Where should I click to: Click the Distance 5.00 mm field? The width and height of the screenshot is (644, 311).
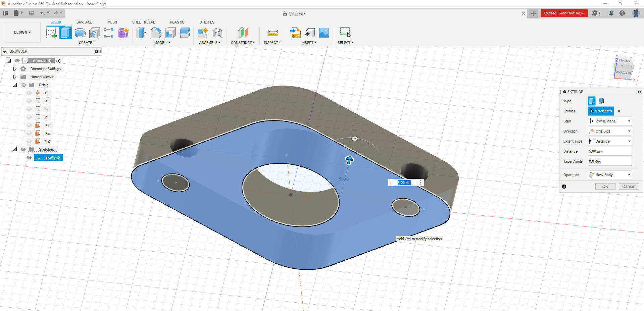pyautogui.click(x=610, y=151)
